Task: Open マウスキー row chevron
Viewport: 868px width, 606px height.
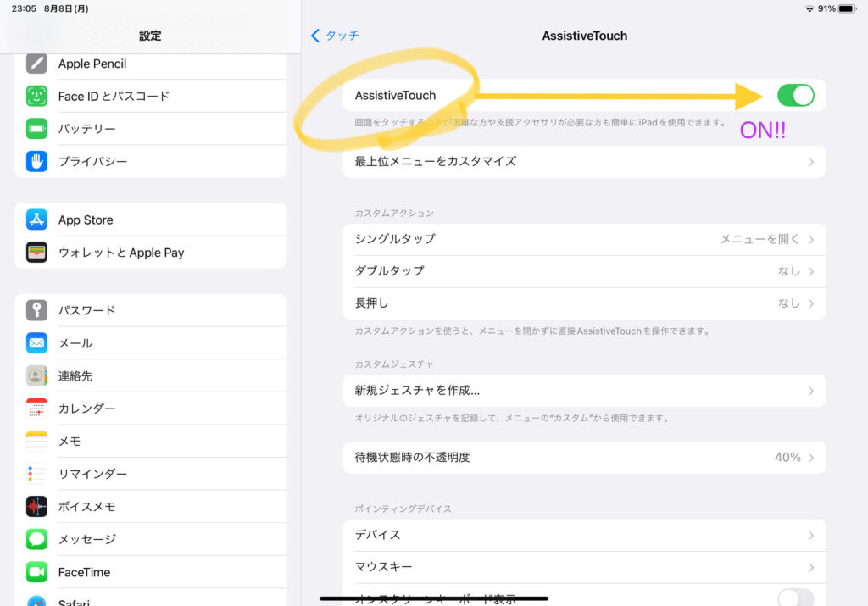Action: coord(810,568)
